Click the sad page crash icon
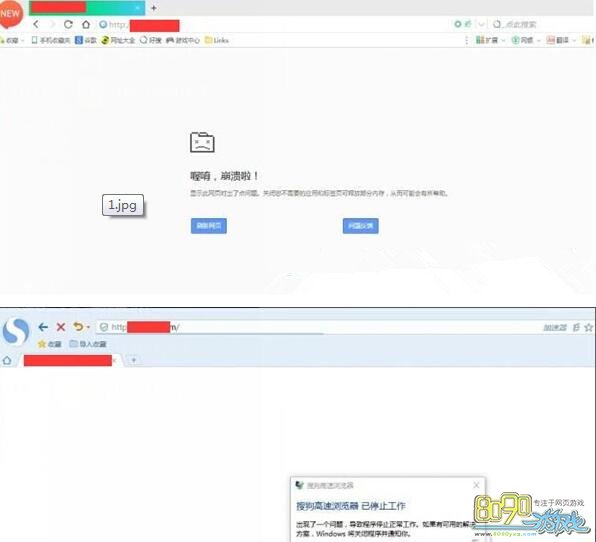 202,142
